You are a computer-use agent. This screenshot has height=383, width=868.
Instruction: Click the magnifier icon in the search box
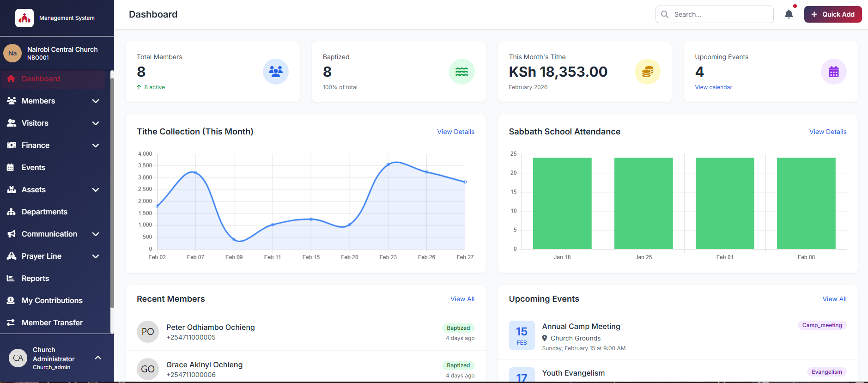[665, 14]
